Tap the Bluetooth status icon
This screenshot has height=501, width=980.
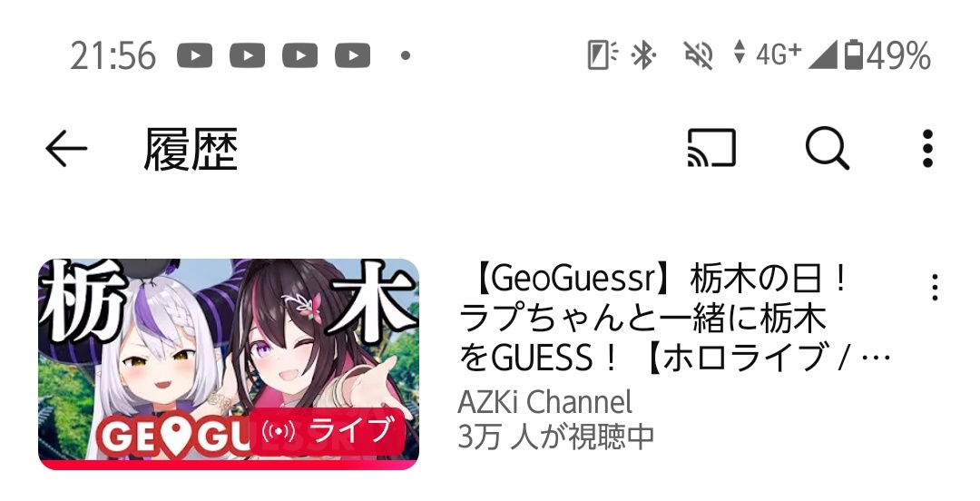(643, 55)
